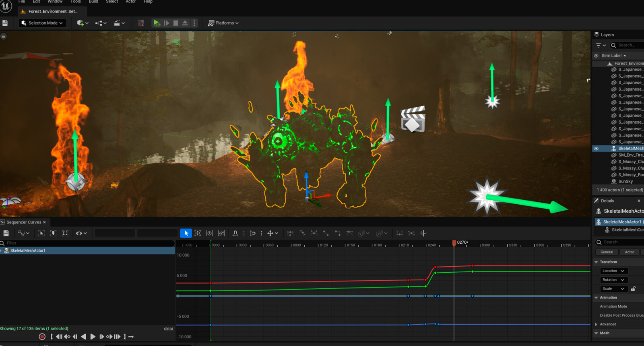Screen dimensions: 644x346
Task: Click the red record button in sequencer
Action: point(42,337)
